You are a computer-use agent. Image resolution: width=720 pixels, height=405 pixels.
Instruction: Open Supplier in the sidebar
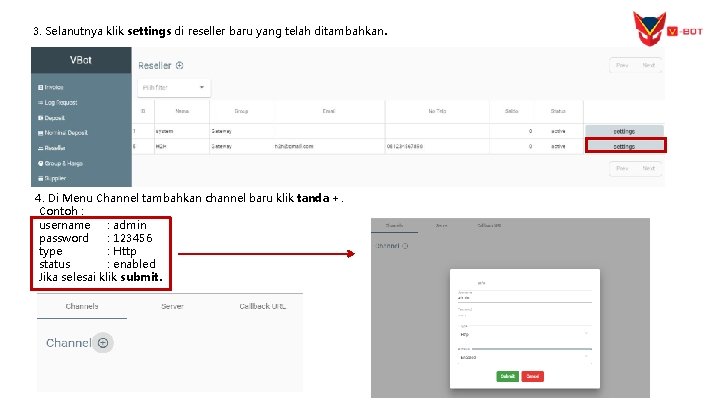[x=52, y=178]
